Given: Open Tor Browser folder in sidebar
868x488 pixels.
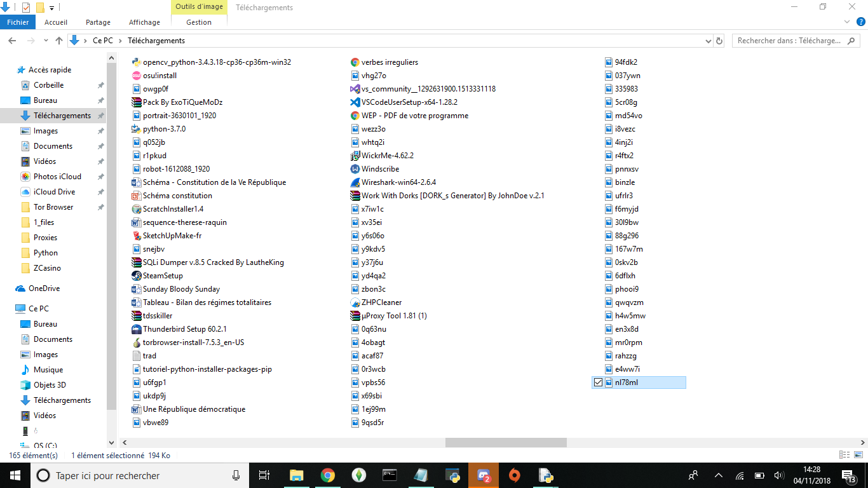Looking at the screenshot, I should pos(53,207).
